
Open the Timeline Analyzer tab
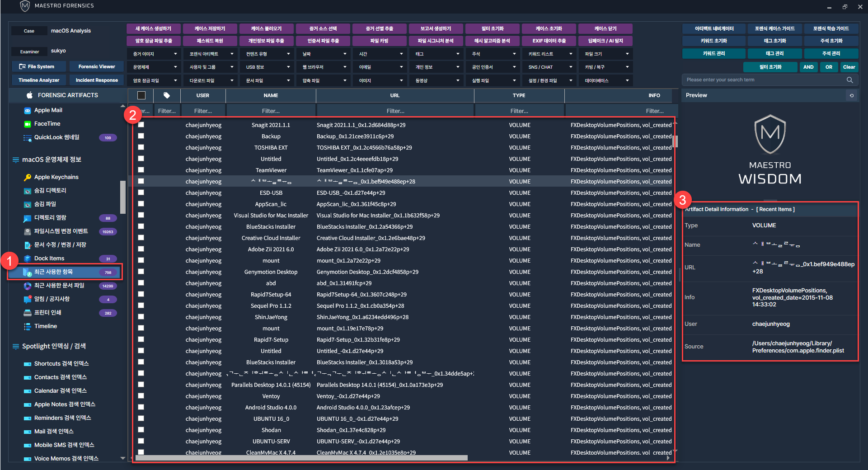click(x=39, y=80)
